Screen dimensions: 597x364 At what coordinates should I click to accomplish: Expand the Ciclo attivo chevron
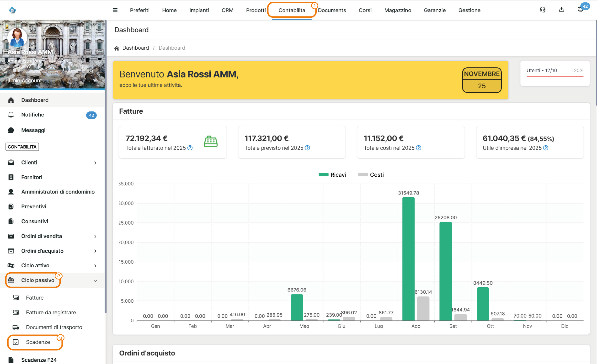pyautogui.click(x=95, y=266)
